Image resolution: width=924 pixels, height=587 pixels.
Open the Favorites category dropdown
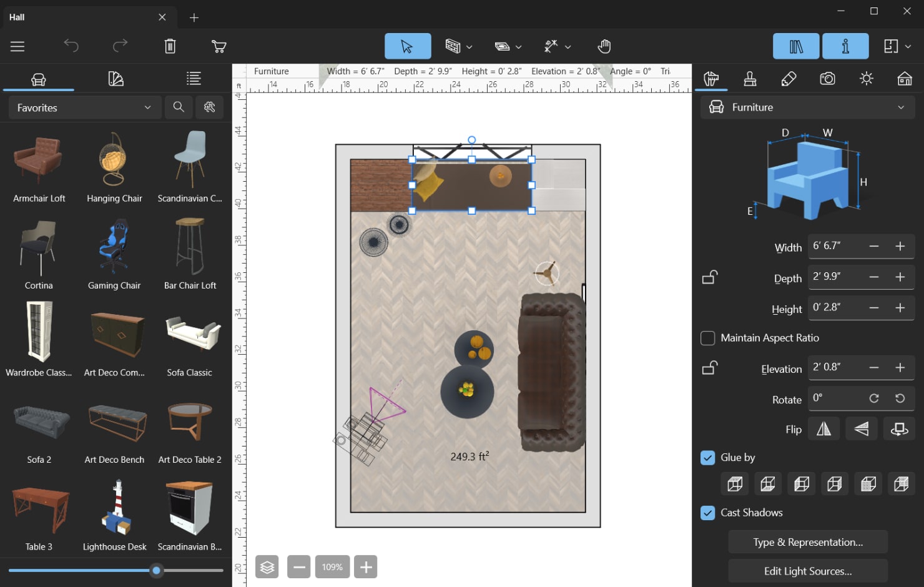(x=84, y=107)
